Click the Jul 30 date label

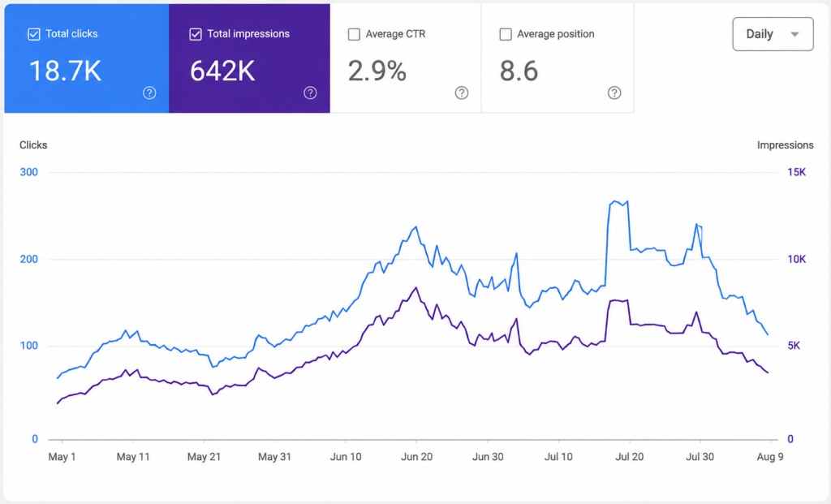point(700,457)
